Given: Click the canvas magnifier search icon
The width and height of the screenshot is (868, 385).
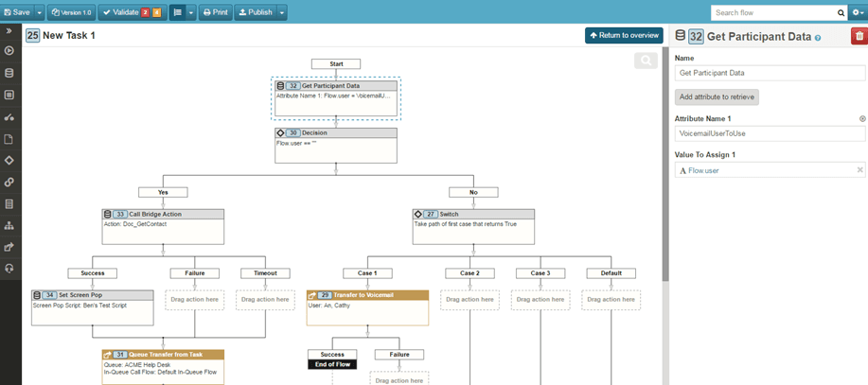Looking at the screenshot, I should pos(646,61).
